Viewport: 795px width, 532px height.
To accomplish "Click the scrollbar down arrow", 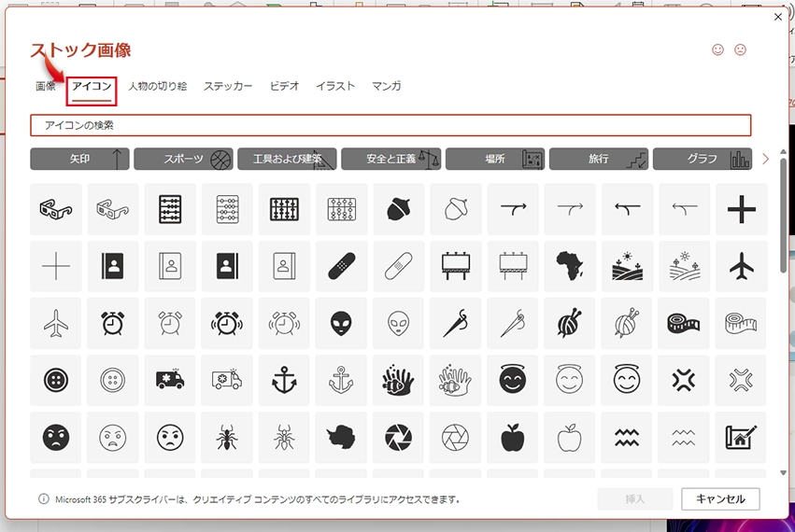I will [784, 472].
